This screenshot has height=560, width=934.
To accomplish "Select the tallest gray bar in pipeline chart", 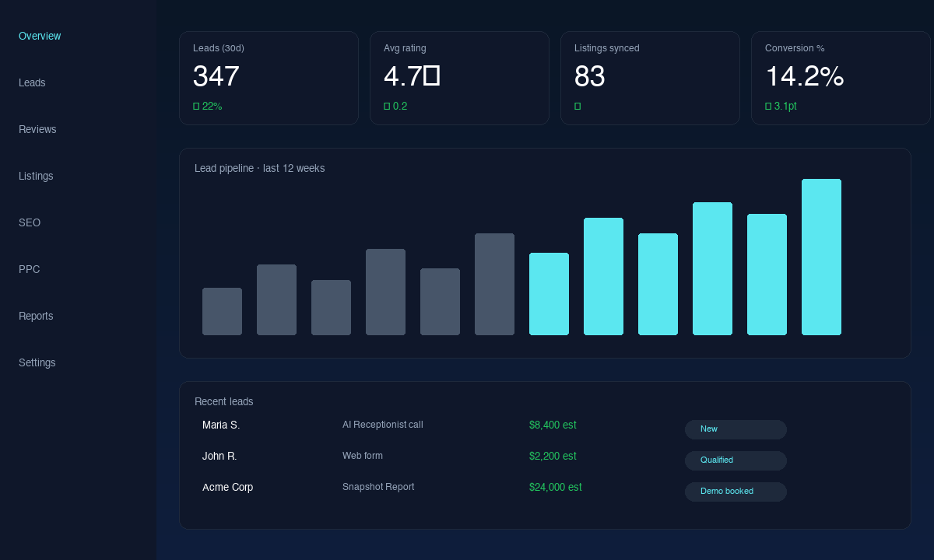I will 494,284.
